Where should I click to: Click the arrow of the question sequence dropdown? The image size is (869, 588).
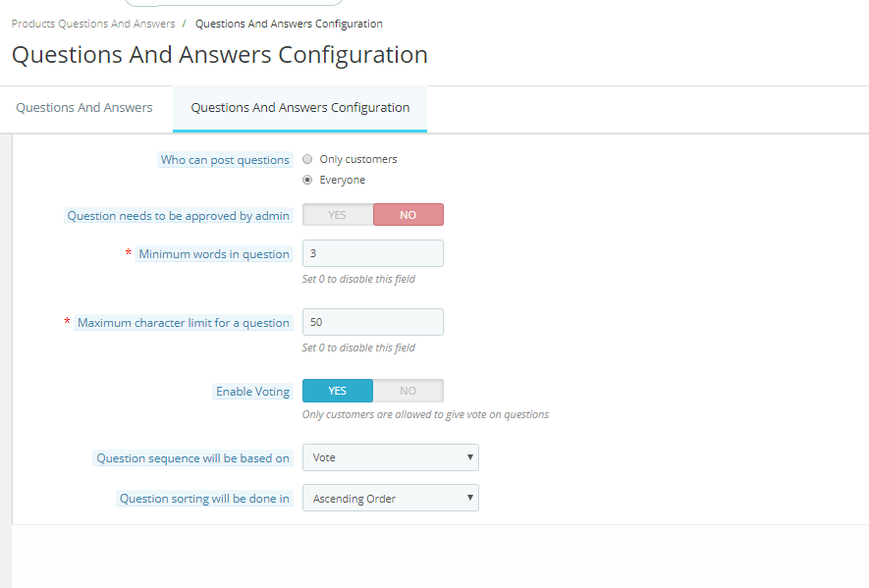[x=470, y=457]
